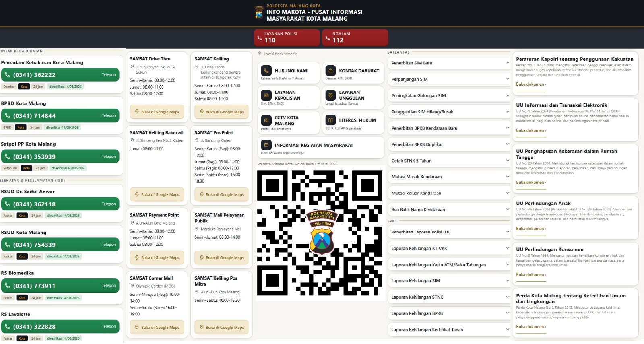Click map pin icon for SAMSAT Drive Thru address
Screen dimensions: 644x344
click(x=132, y=67)
